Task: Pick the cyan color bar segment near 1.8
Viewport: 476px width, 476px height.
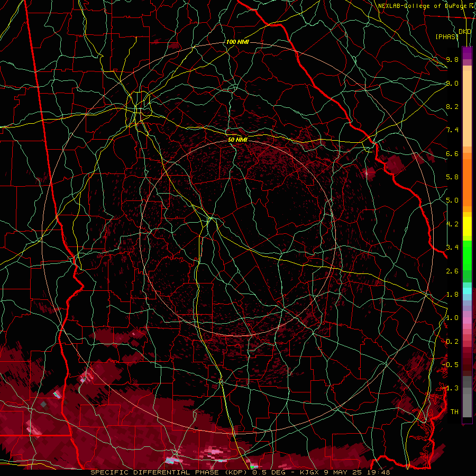Action: point(467,291)
